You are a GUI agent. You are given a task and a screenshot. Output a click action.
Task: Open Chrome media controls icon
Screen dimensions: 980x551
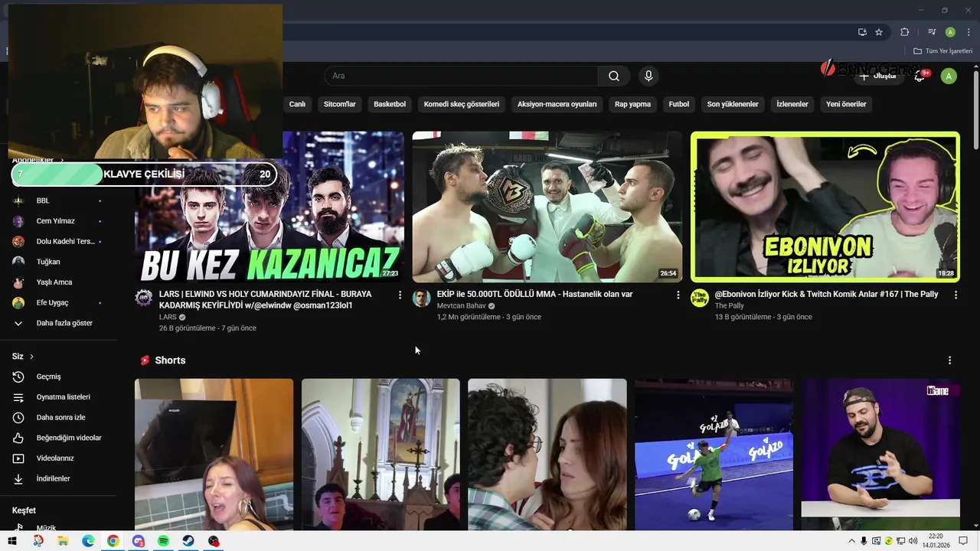932,32
